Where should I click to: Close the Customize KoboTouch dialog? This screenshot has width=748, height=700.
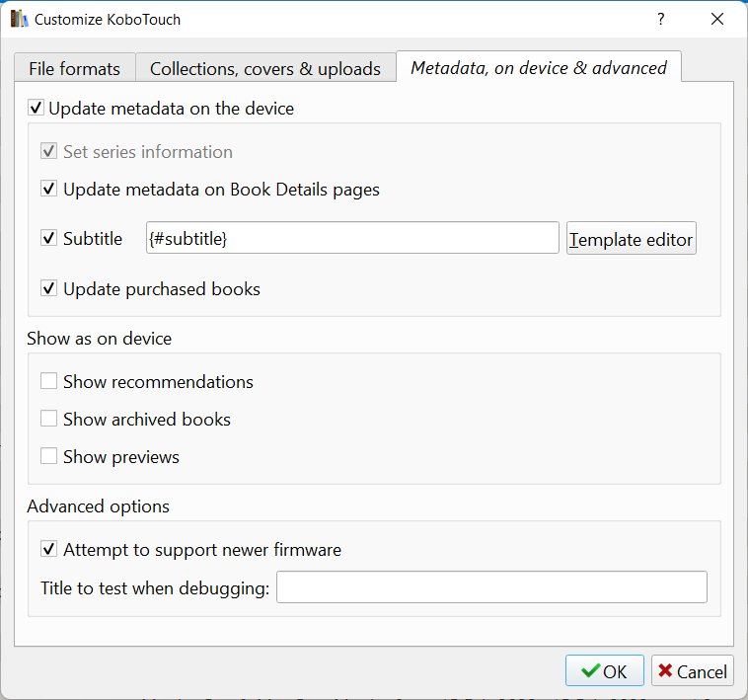(x=717, y=19)
